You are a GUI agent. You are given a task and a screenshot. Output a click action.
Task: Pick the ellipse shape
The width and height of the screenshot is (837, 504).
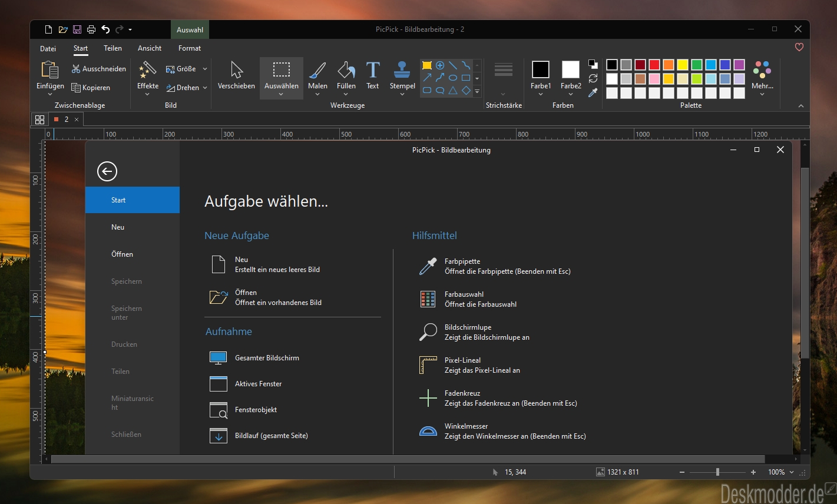(453, 78)
